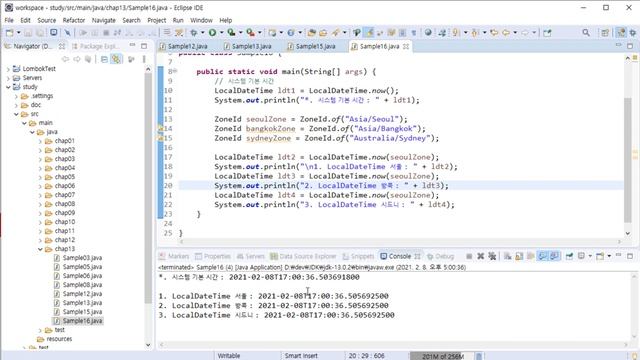Viewport: 640px width, 360px height.
Task: Click Collapse All in Navigator toolbar
Action: (104, 60)
